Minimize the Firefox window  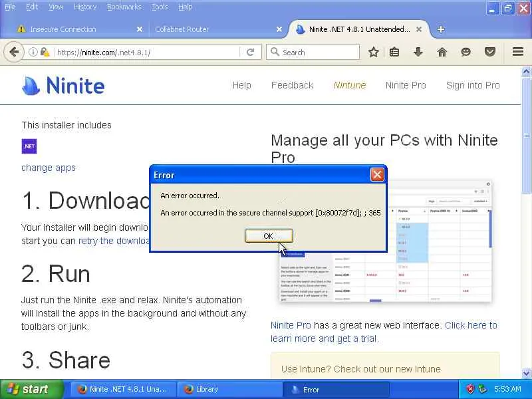(x=492, y=8)
